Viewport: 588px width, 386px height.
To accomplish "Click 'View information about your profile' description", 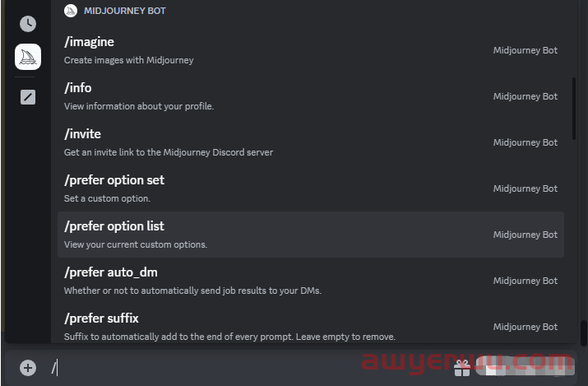I will (x=139, y=106).
